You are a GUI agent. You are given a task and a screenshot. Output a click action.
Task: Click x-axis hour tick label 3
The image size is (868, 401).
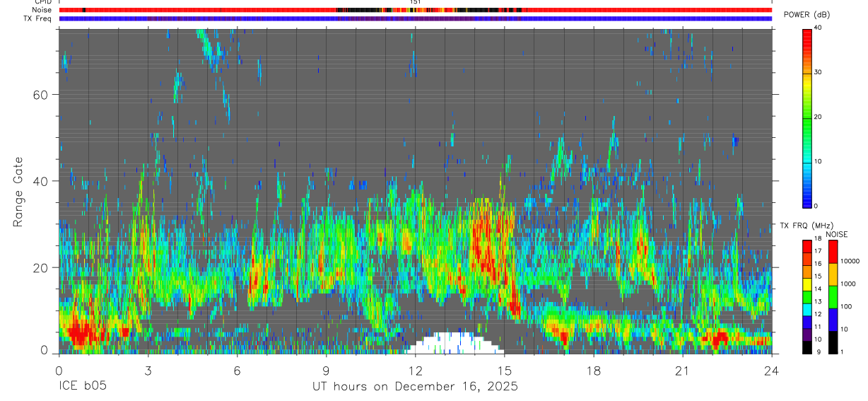pyautogui.click(x=148, y=371)
